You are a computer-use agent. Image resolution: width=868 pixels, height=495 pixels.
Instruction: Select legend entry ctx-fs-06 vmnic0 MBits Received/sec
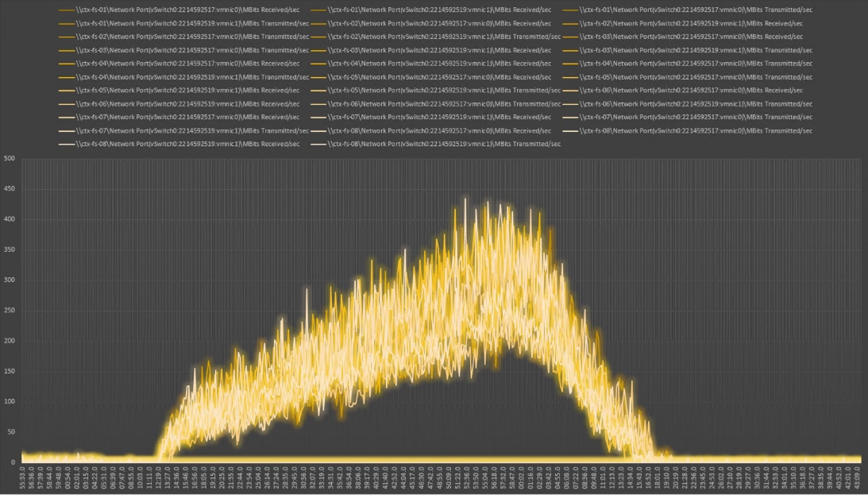coord(682,91)
